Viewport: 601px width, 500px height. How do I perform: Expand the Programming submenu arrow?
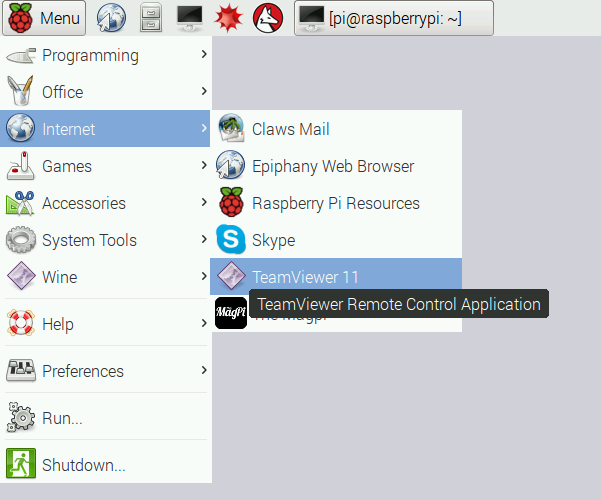pyautogui.click(x=204, y=54)
